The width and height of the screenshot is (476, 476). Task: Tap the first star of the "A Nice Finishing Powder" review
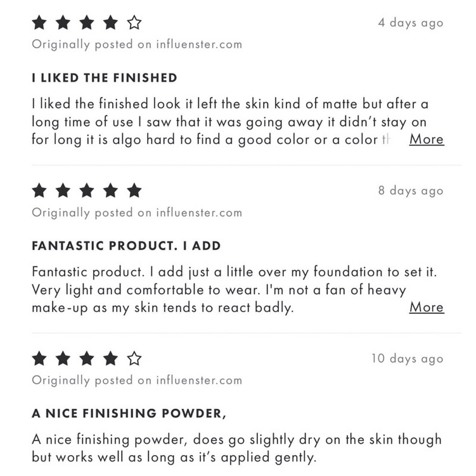(x=39, y=359)
